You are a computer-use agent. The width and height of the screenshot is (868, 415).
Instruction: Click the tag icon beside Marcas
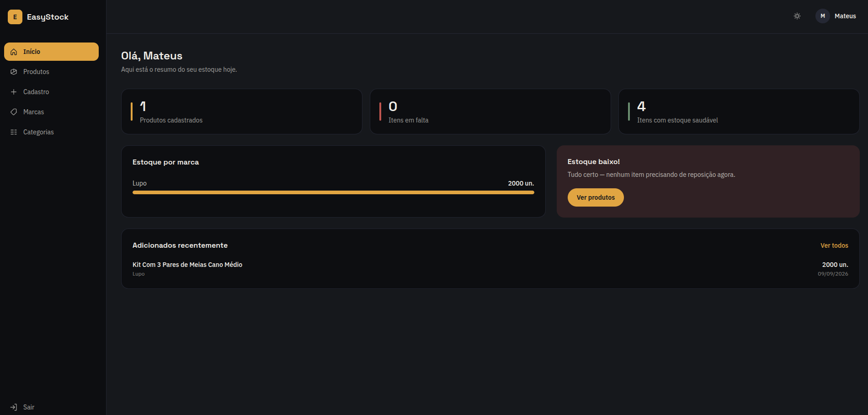pyautogui.click(x=14, y=112)
